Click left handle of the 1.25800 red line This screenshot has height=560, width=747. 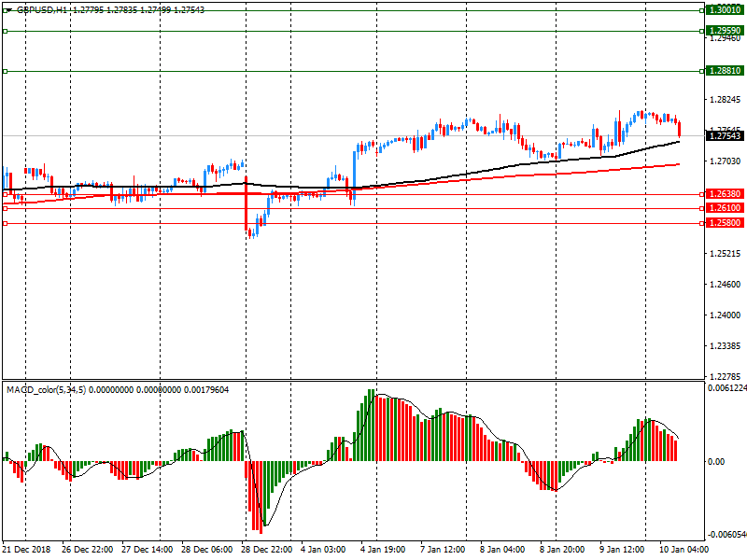[6, 224]
